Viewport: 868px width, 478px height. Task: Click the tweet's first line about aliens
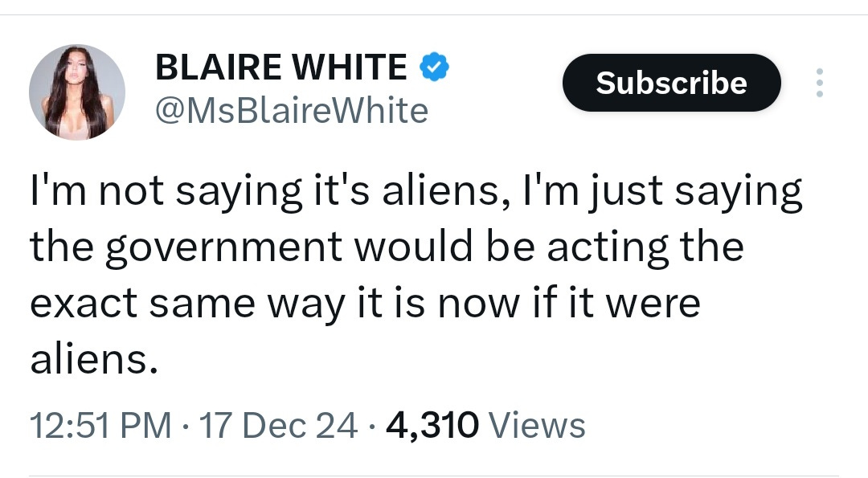point(416,193)
